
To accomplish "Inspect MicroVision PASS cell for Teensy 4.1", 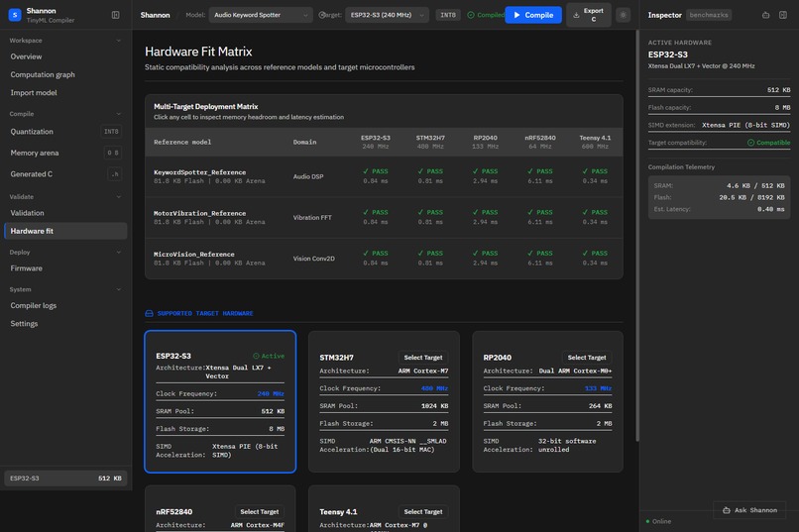I will pyautogui.click(x=595, y=259).
